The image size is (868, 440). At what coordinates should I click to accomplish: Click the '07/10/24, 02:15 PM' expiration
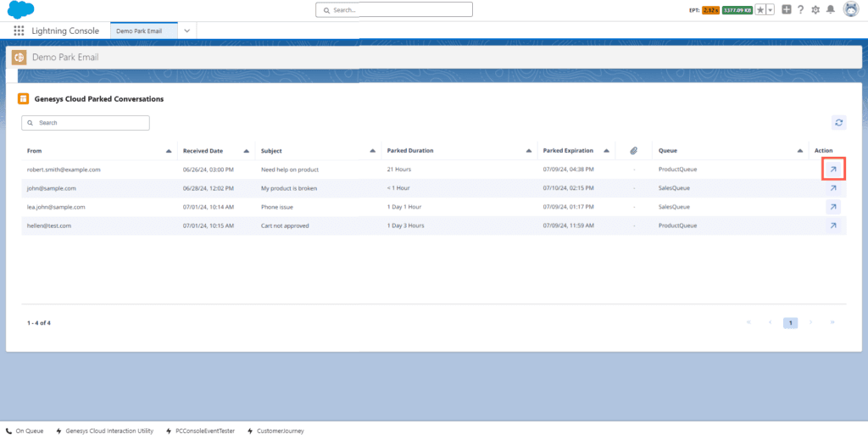point(569,188)
